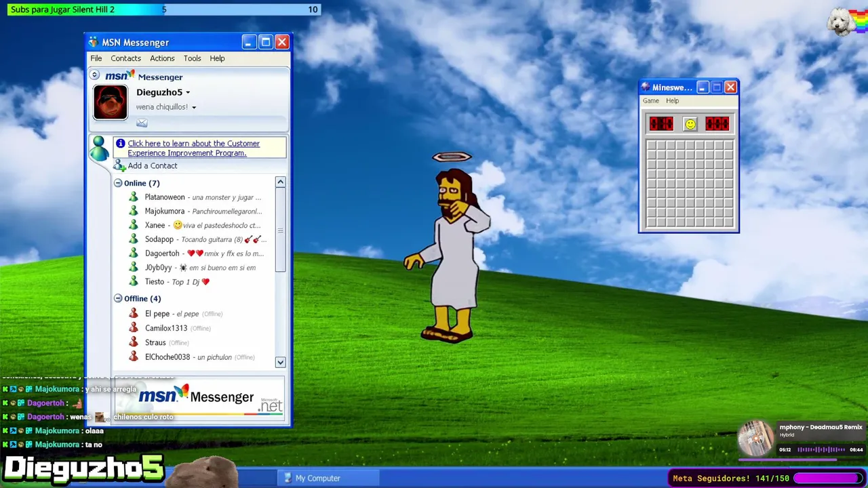
Task: Click the mine icon in the Minesweeper title bar
Action: click(x=646, y=87)
